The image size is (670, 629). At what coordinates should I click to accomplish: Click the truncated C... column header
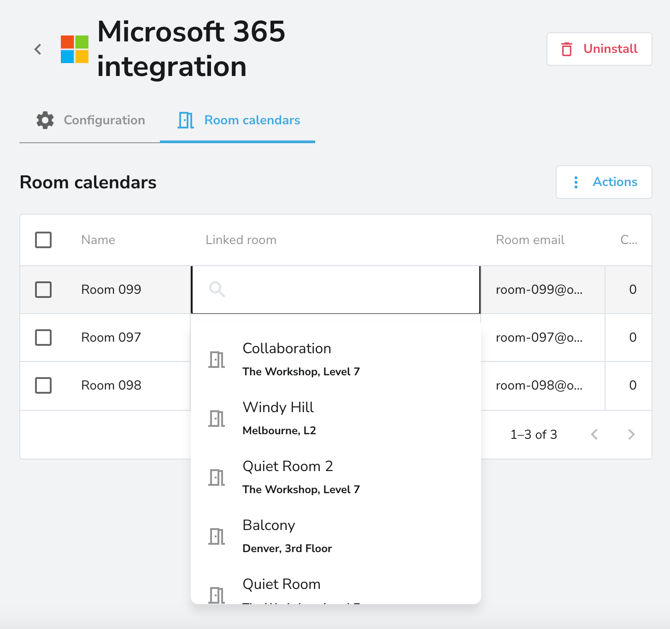point(629,240)
